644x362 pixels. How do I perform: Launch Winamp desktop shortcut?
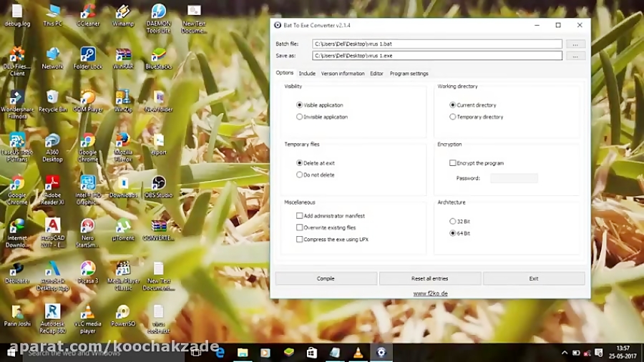pos(123,16)
